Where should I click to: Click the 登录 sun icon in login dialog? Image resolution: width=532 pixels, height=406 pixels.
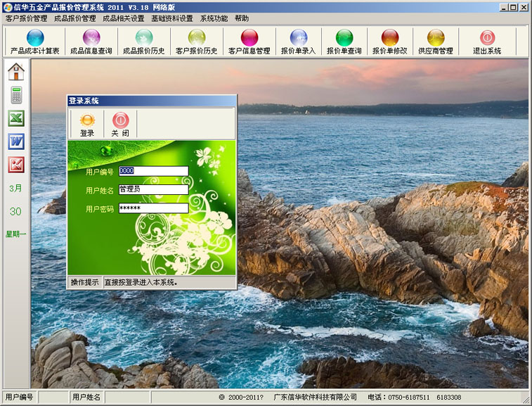pos(87,120)
